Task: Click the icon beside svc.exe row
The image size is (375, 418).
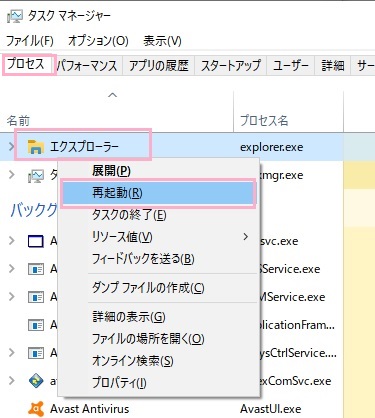Action: click(x=36, y=241)
